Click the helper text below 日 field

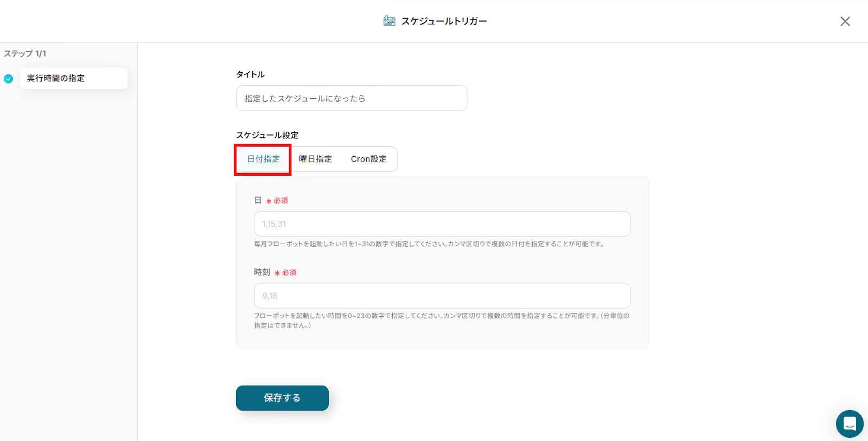pos(429,244)
